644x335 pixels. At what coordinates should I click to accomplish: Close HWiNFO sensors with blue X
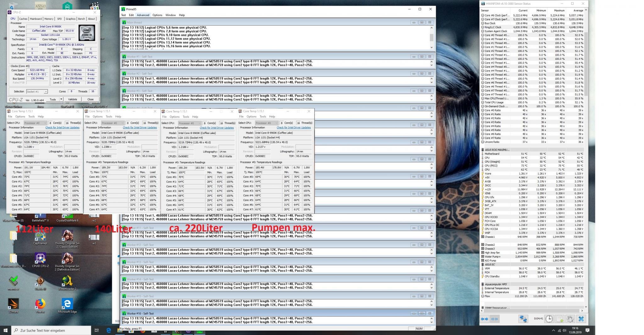pos(581,319)
